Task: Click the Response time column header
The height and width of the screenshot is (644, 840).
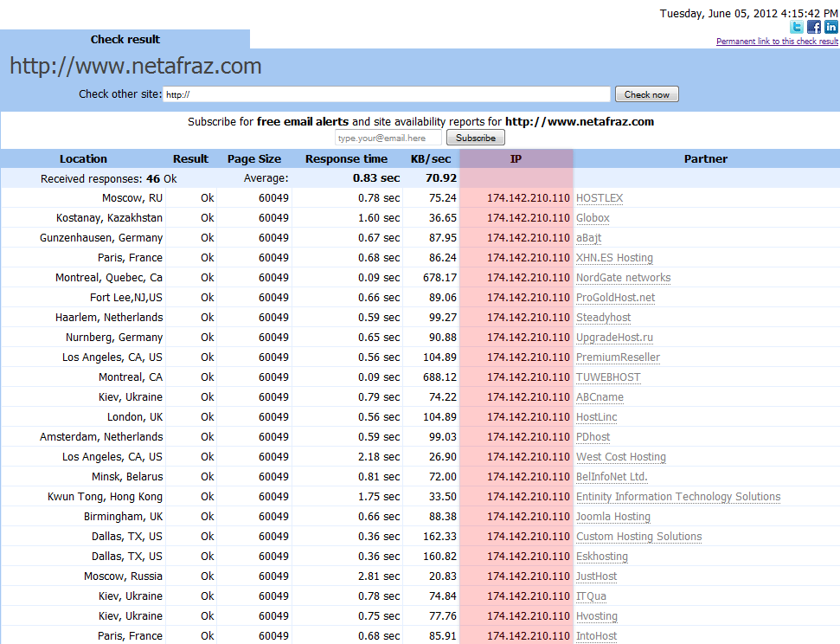Action: coord(346,158)
